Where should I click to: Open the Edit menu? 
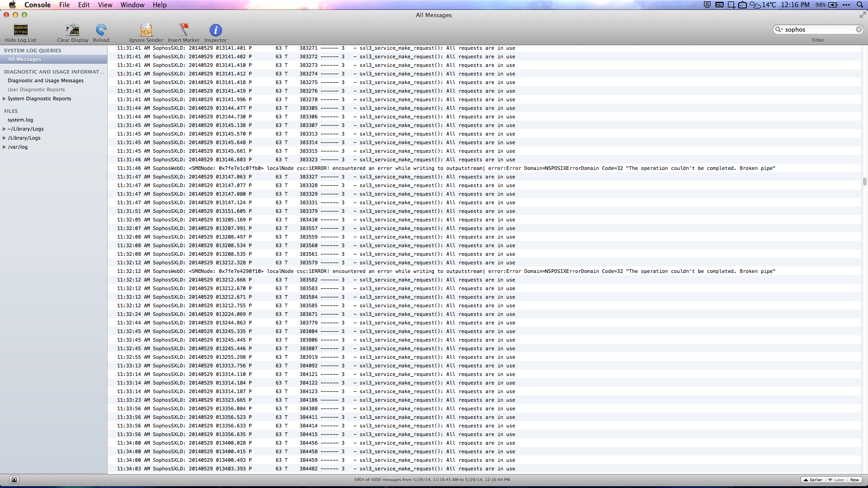[84, 5]
